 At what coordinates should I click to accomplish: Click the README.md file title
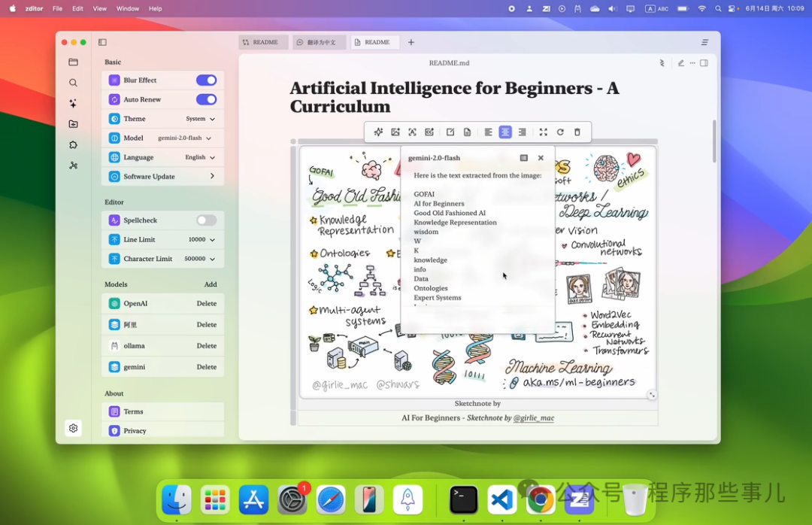pos(449,62)
